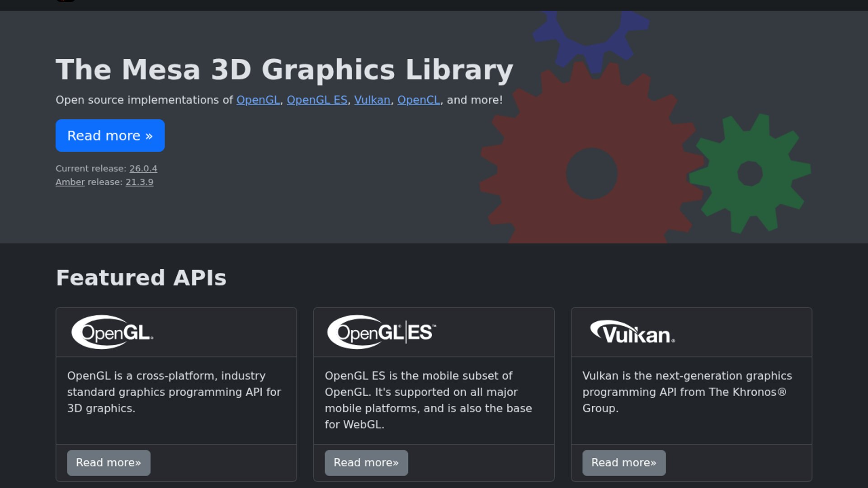Open Amber release 21.3.9 link
Image resolution: width=868 pixels, height=488 pixels.
click(139, 182)
